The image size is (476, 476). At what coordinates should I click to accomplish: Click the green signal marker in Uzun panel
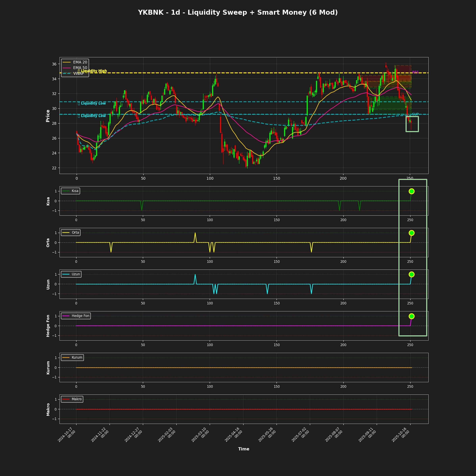(412, 274)
